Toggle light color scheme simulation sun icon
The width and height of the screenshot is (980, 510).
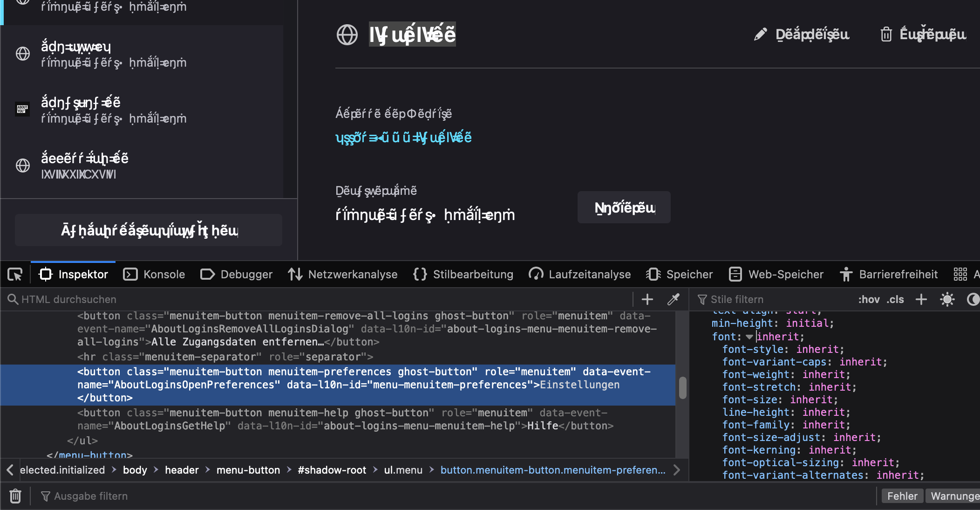(947, 299)
